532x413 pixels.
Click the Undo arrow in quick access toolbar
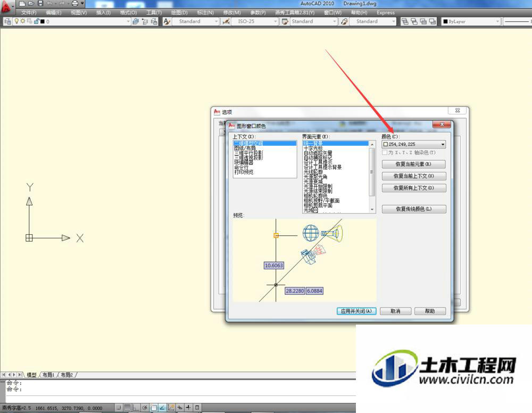click(49, 4)
